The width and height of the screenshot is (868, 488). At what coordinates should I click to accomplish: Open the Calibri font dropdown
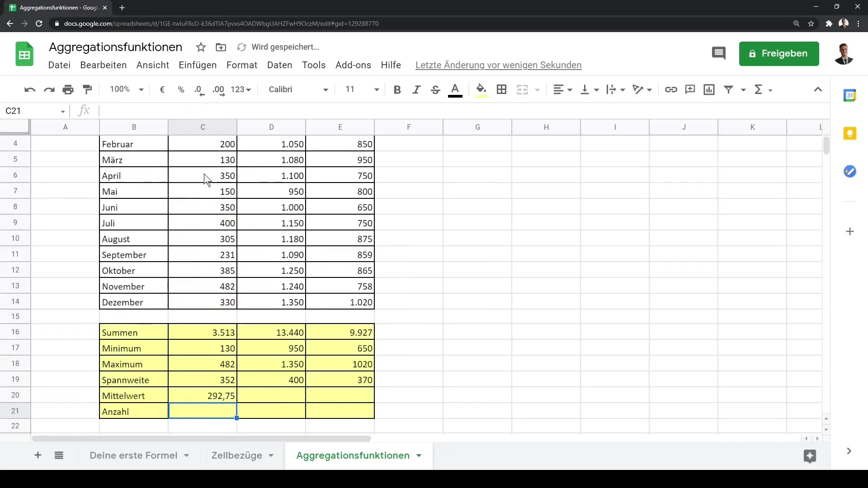pyautogui.click(x=298, y=89)
